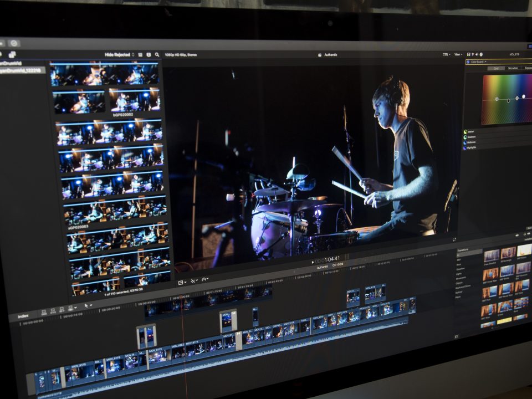The height and width of the screenshot is (399, 532).
Task: Open the Color Board 1 correction dropdown
Action: point(478,62)
